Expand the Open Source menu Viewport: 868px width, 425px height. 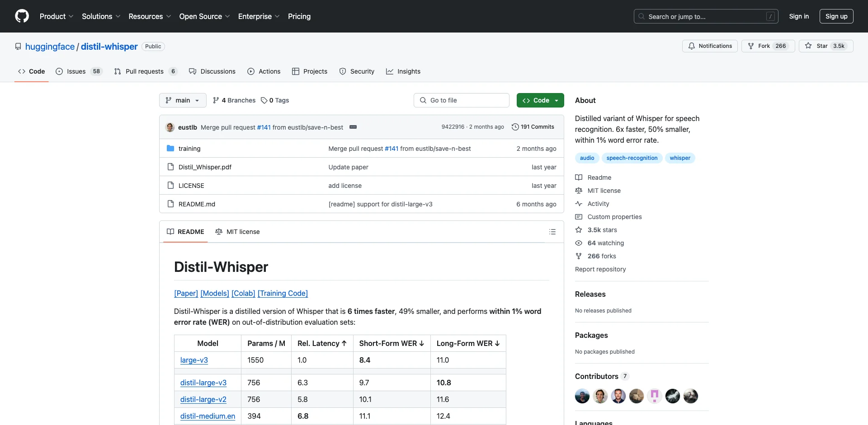(x=204, y=16)
